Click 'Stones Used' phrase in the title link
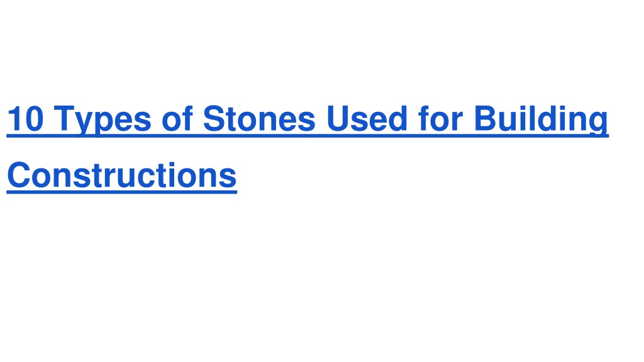Viewport: 644px width, 362px height. click(x=305, y=119)
